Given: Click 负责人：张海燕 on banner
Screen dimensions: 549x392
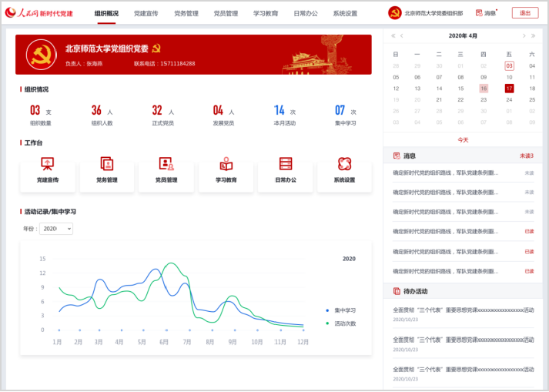Looking at the screenshot, I should pyautogui.click(x=84, y=64).
